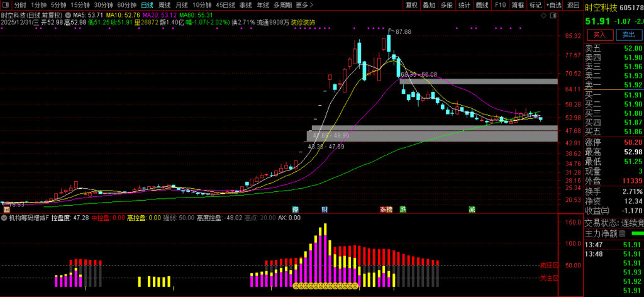Click the upper gray resistance zone band
This screenshot has width=644, height=297.
(x=478, y=81)
